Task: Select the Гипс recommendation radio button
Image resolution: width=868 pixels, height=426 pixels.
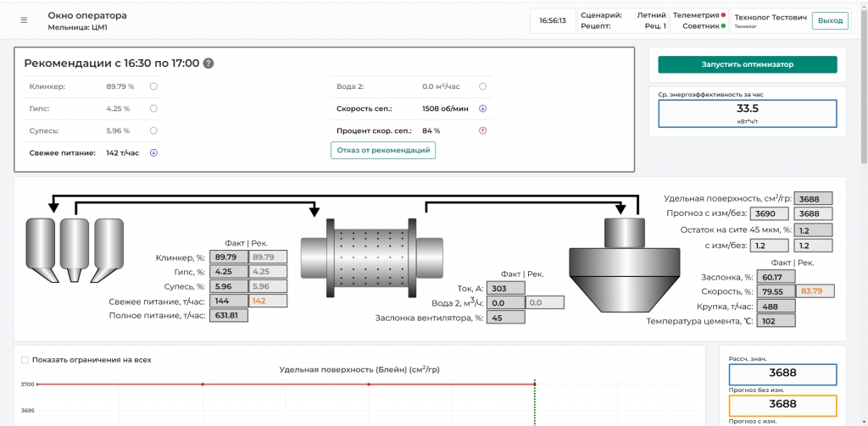Action: [x=154, y=108]
